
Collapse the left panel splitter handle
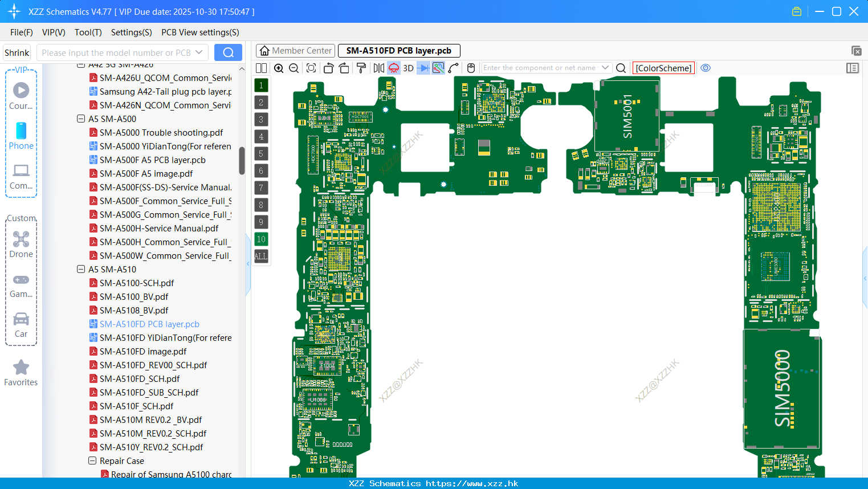click(248, 263)
